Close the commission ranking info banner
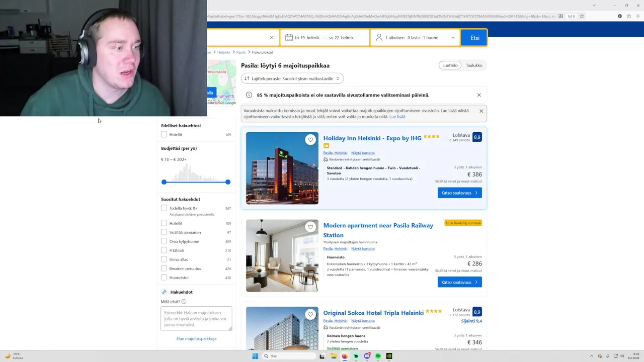Screen dimensions: 644x362 click(x=481, y=111)
